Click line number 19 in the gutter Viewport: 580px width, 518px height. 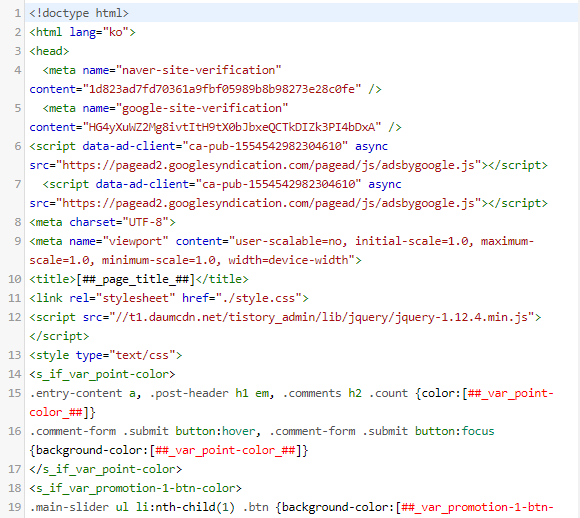(15, 507)
